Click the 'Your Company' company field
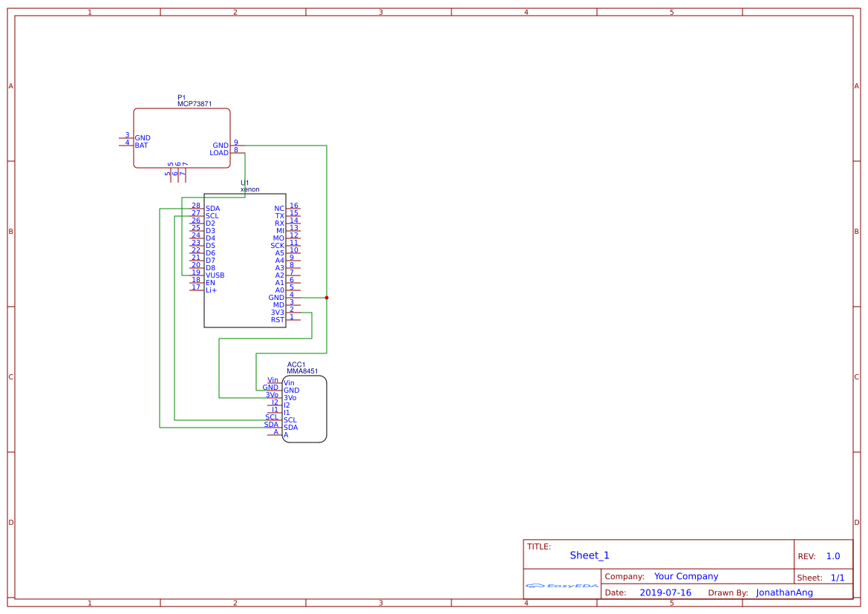Screen dimensions: 868x614 pos(685,576)
